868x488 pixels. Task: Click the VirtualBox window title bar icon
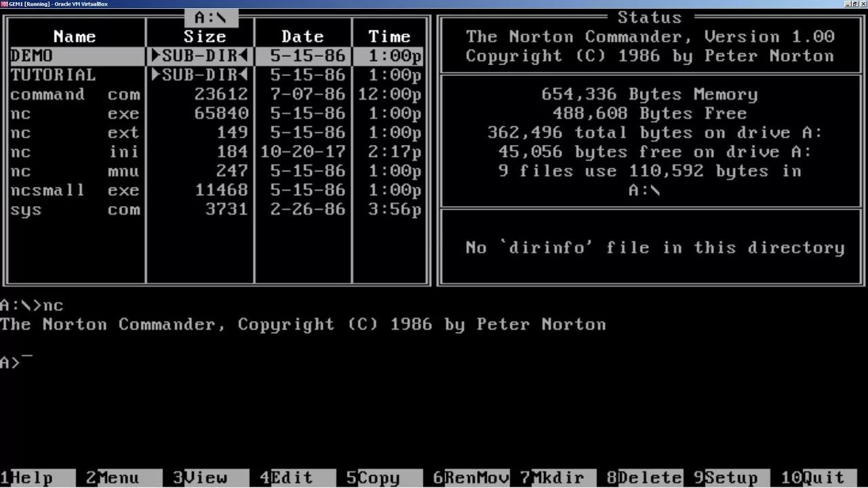coord(4,3)
